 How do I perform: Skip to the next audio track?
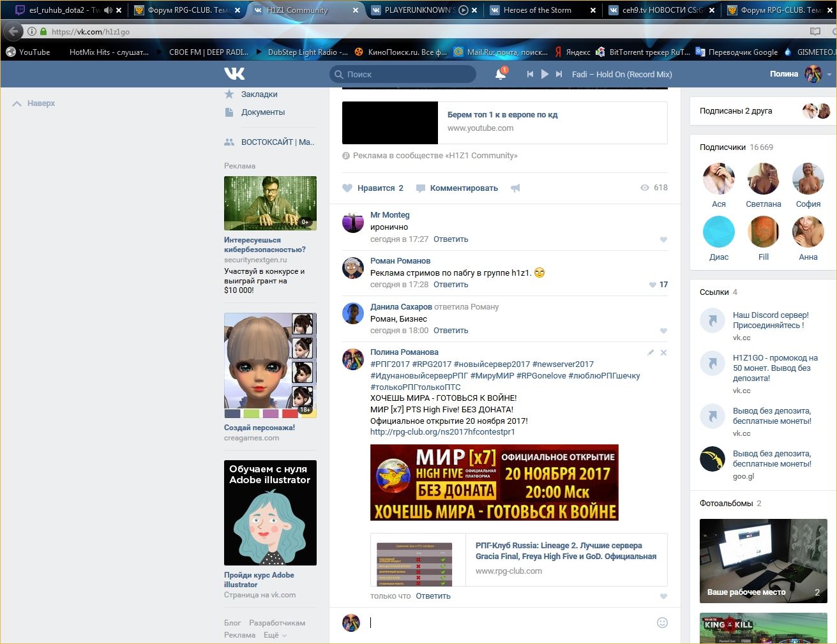(x=559, y=74)
